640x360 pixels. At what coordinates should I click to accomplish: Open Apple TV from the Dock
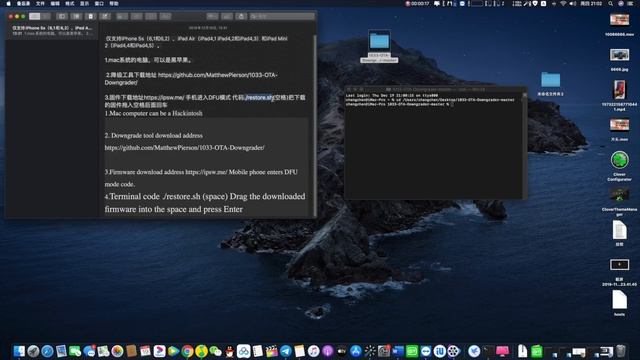pos(342,351)
